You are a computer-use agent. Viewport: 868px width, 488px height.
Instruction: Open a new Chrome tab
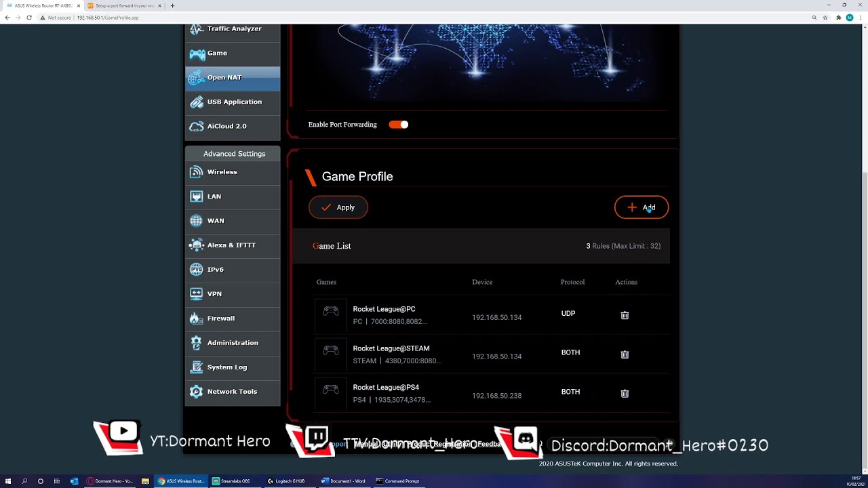click(x=172, y=5)
